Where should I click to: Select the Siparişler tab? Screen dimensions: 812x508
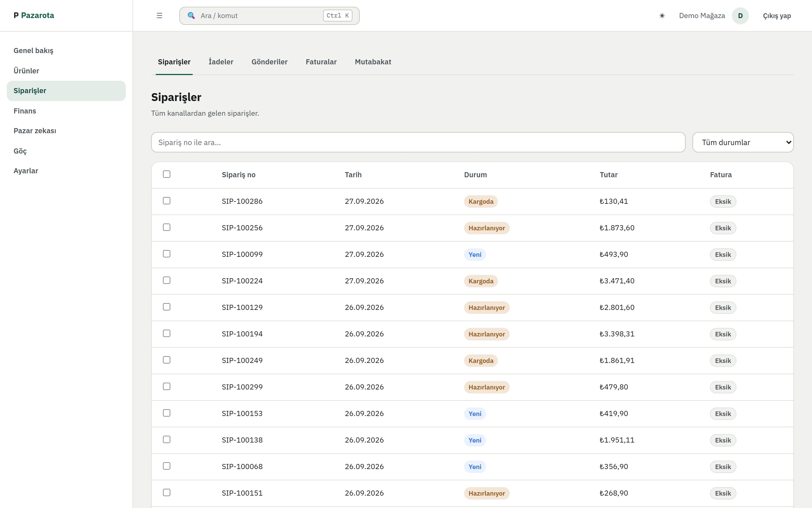point(174,62)
